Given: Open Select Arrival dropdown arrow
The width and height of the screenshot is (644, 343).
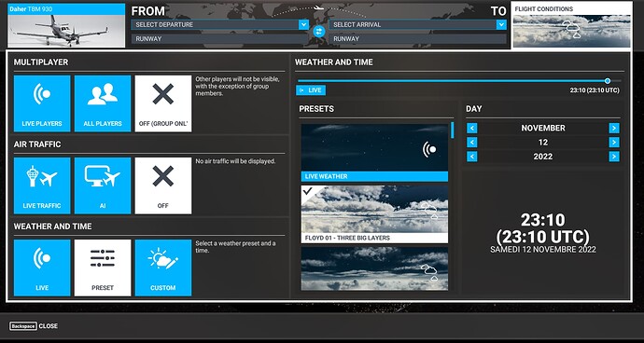Looking at the screenshot, I should point(501,24).
